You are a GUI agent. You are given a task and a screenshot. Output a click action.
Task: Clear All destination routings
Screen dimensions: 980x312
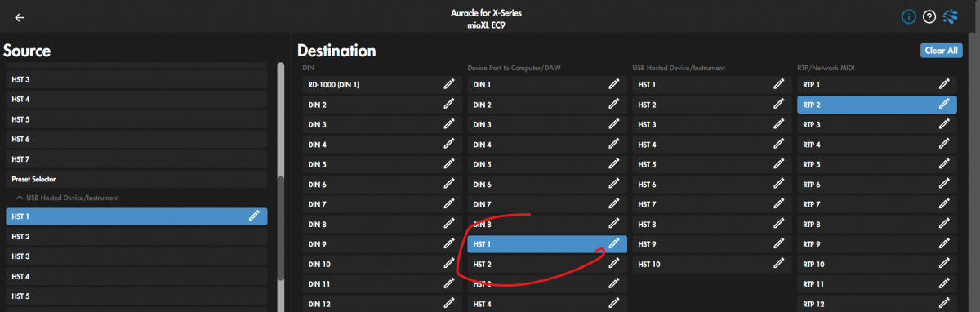[940, 51]
